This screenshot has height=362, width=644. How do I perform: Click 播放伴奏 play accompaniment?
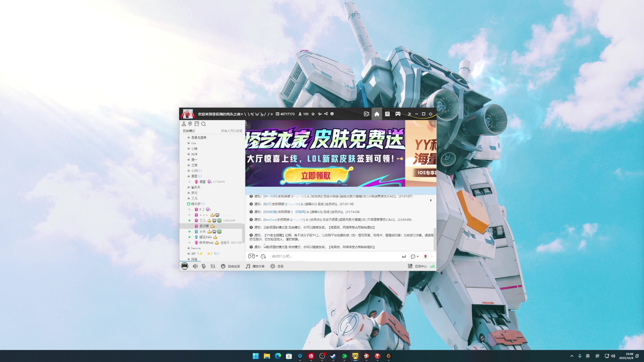pos(255,266)
